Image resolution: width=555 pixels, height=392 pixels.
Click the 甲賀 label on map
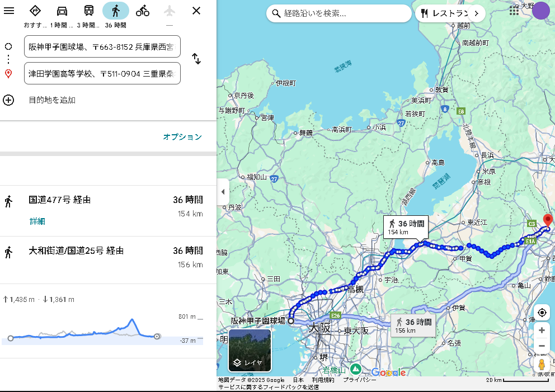(x=465, y=259)
